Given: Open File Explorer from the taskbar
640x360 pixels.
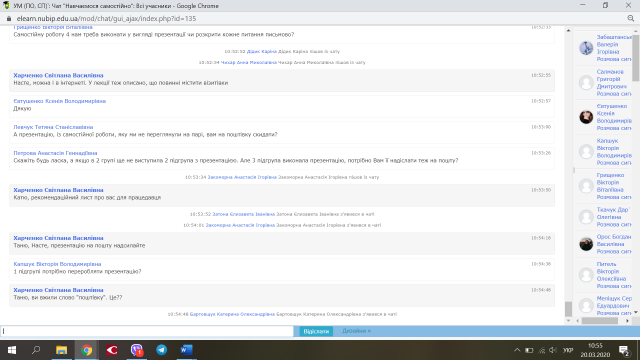Looking at the screenshot, I should pos(61,350).
